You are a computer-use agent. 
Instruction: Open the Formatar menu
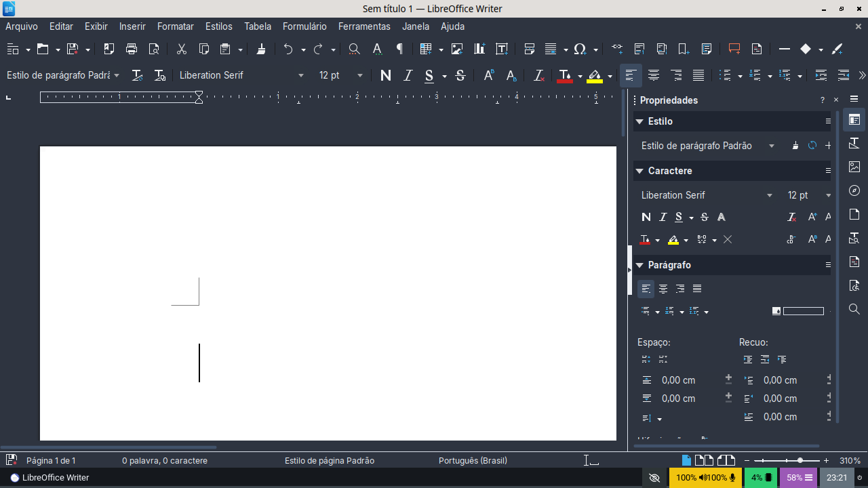pyautogui.click(x=175, y=26)
